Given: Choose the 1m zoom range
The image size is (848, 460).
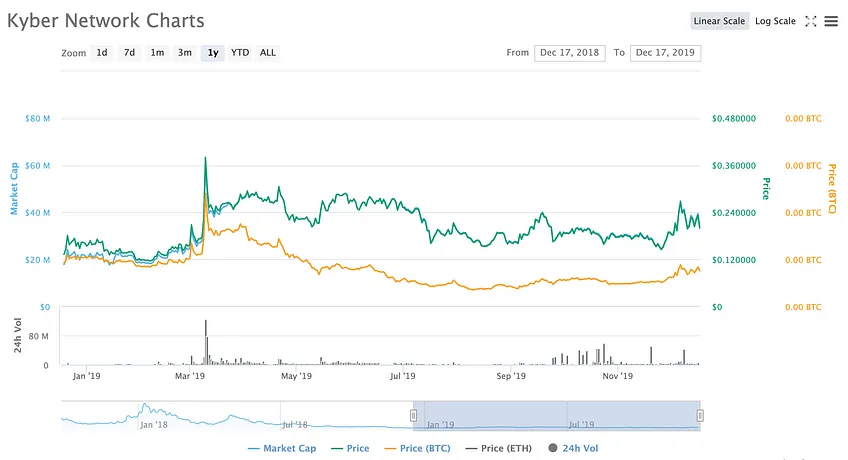Looking at the screenshot, I should pyautogui.click(x=157, y=52).
